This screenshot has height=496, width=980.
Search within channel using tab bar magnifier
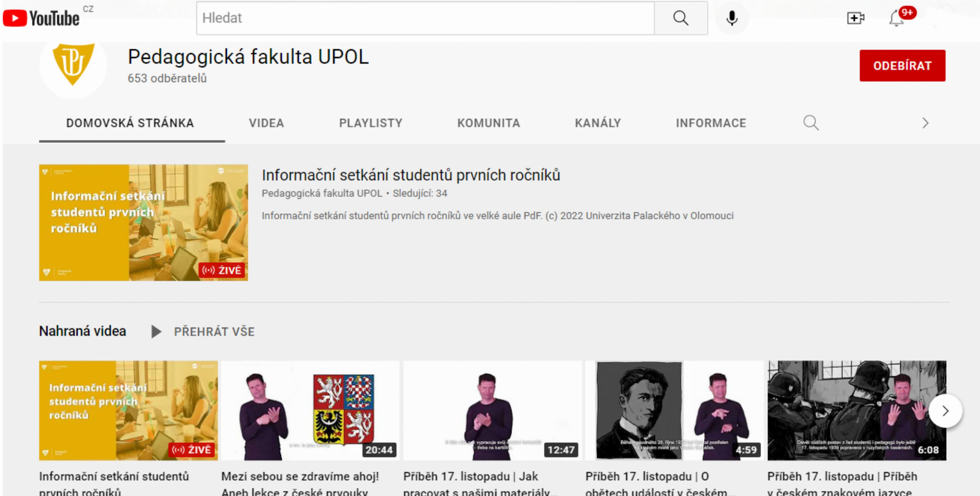coord(811,123)
